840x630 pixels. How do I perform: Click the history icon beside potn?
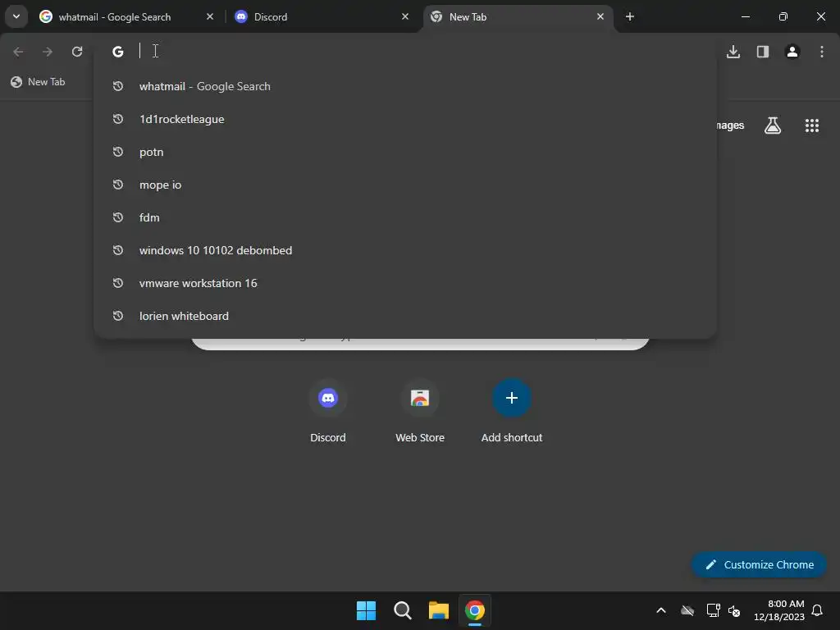[118, 152]
